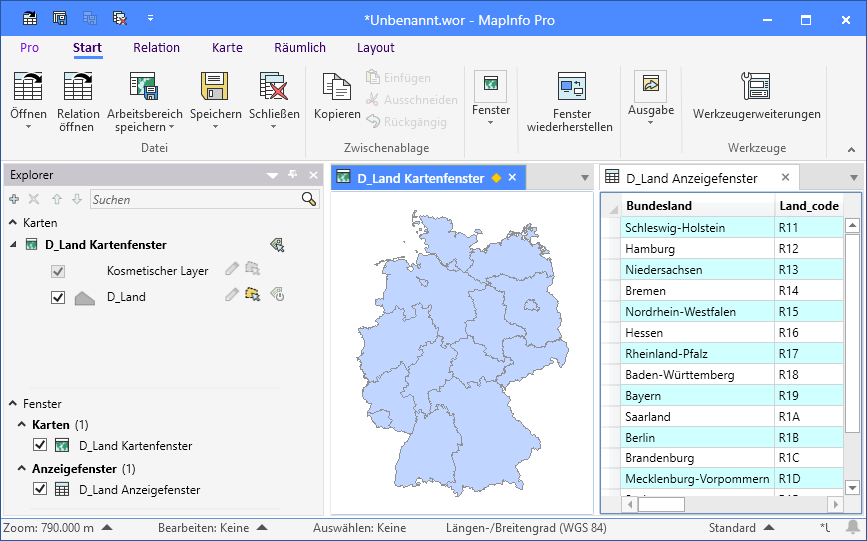Click the Relation öffnen icon
The height and width of the screenshot is (541, 867).
coord(78,86)
